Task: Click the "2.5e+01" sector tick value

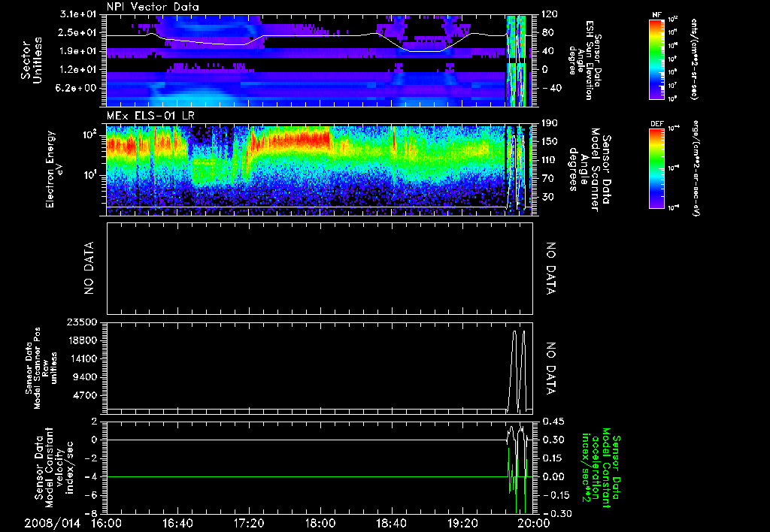Action: pyautogui.click(x=78, y=32)
